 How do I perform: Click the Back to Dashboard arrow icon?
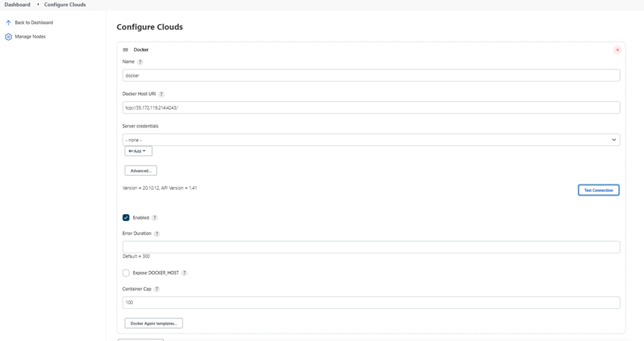[x=8, y=23]
